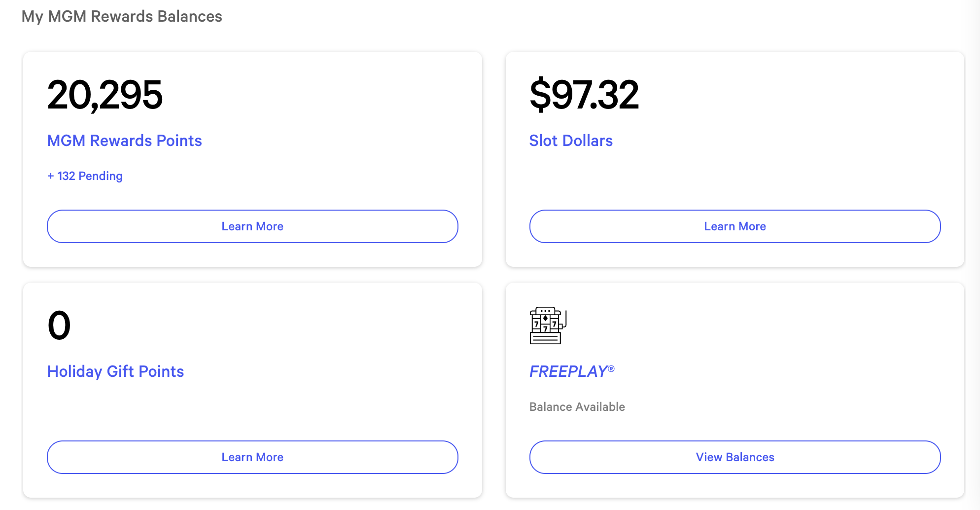Click the MGM Rewards Points card
The height and width of the screenshot is (510, 980).
[x=252, y=158]
